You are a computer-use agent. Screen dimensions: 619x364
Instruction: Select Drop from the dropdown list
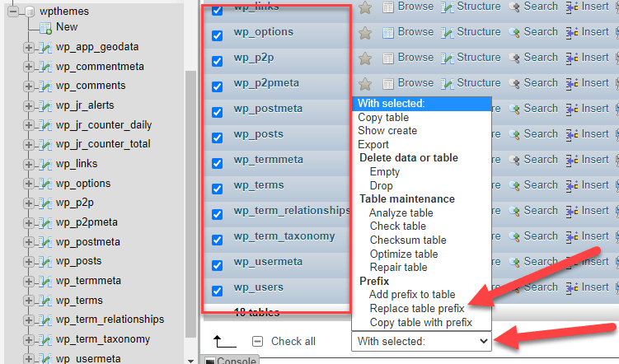point(381,186)
